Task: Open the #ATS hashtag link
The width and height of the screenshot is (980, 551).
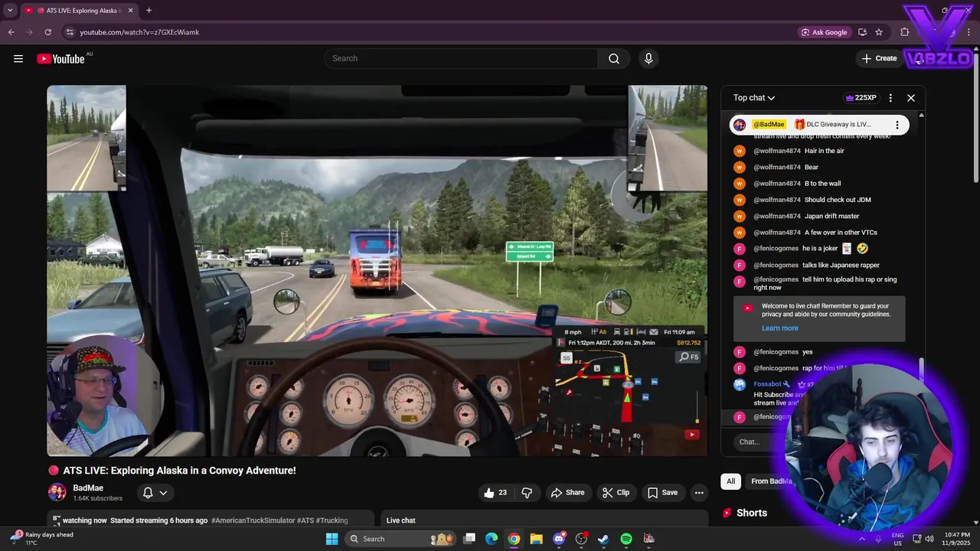Action: coord(305,520)
